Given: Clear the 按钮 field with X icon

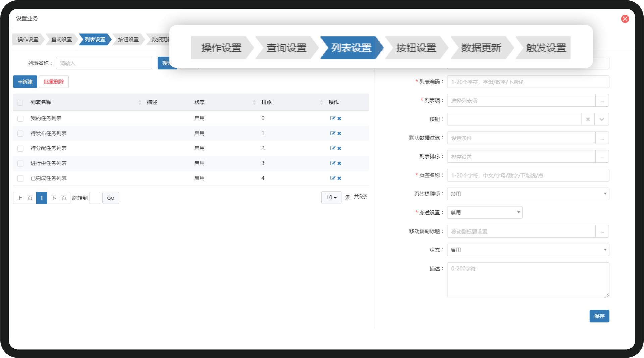Looking at the screenshot, I should tap(588, 119).
